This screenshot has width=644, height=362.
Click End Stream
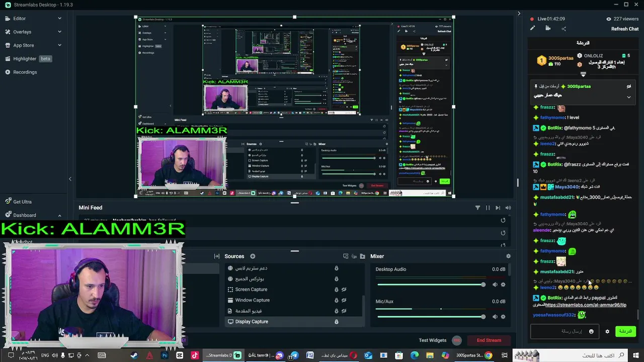click(489, 340)
